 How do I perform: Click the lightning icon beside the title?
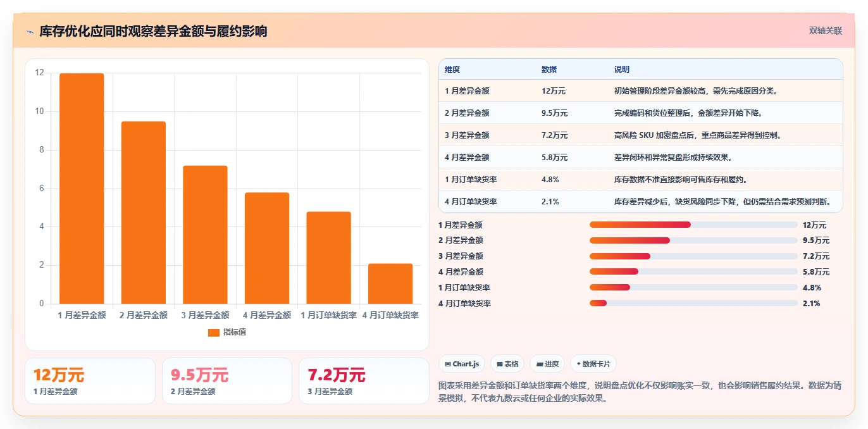pyautogui.click(x=30, y=32)
